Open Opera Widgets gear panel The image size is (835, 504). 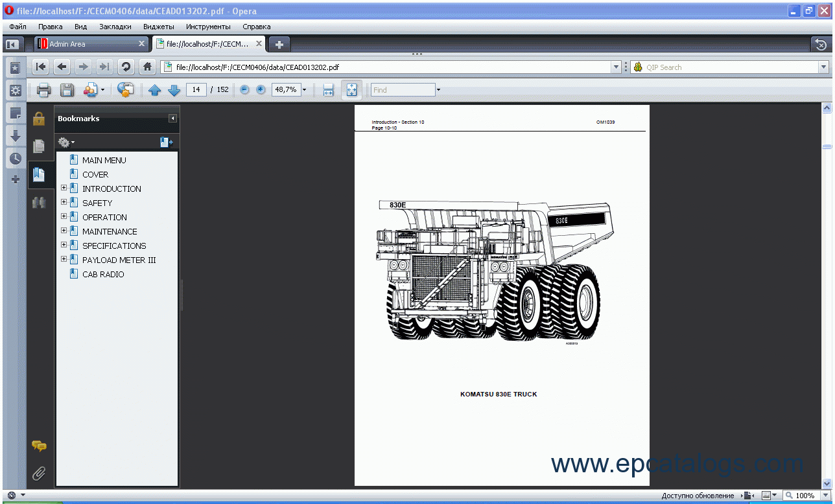tap(15, 90)
